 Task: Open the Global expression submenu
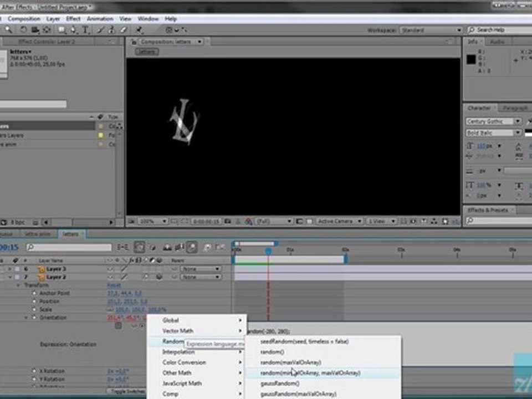click(x=197, y=320)
